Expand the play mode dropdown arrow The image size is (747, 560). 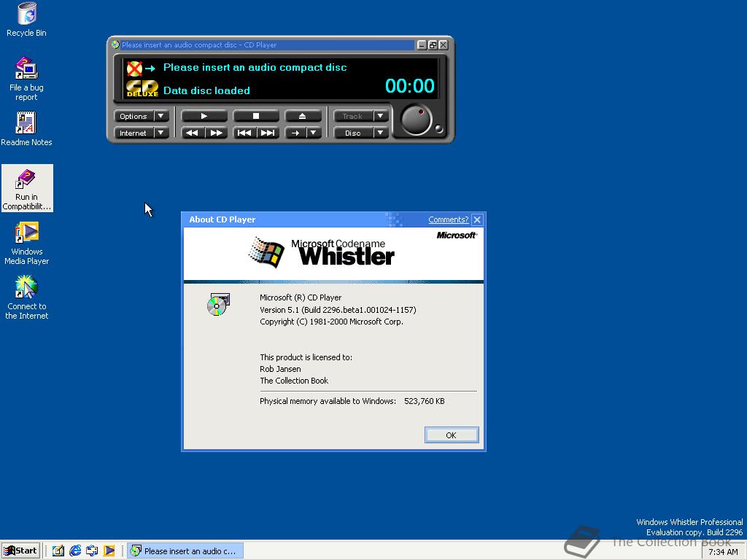point(314,133)
